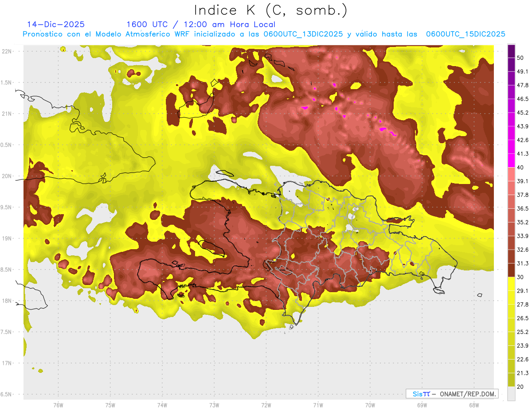Viewport: 532px width, 411px height.
Task: Click the "1600 UTC / 12:00 am Hora Local" time text
Action: point(201,24)
